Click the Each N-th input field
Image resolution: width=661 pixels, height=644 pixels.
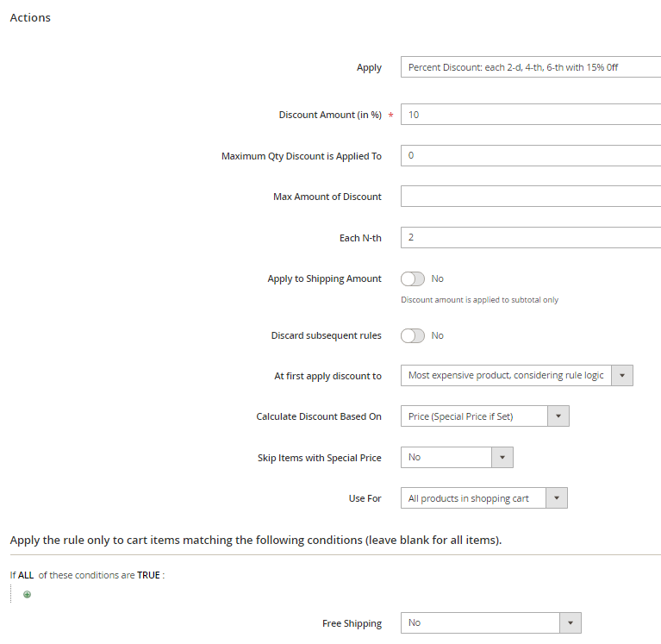pyautogui.click(x=530, y=237)
